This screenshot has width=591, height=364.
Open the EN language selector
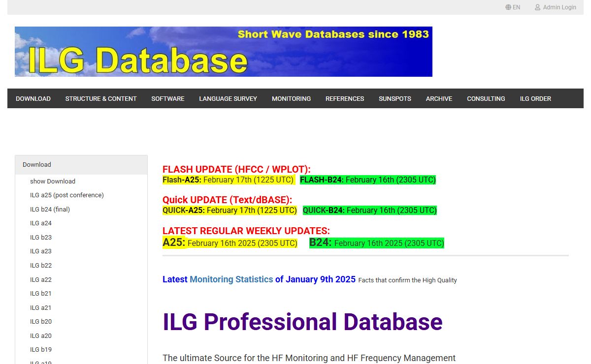click(513, 7)
